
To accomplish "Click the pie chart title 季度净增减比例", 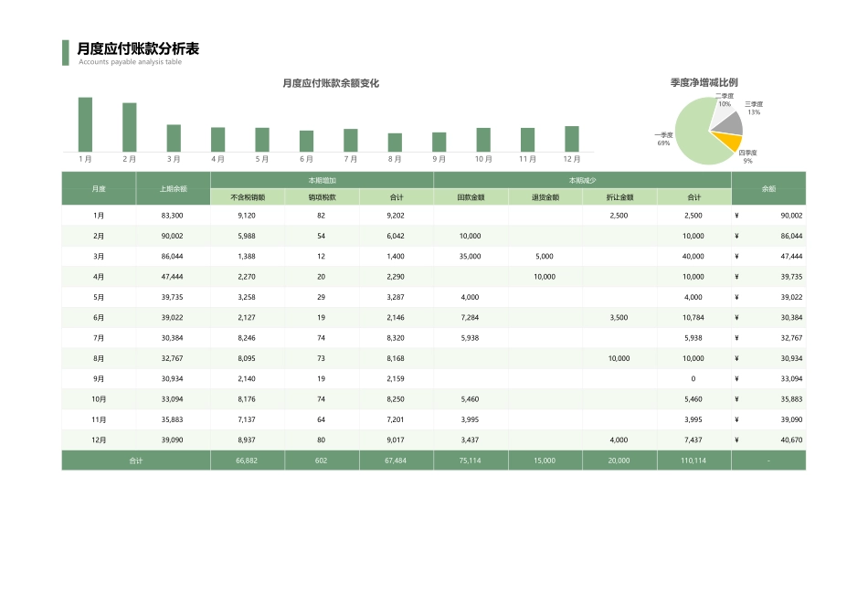I will (704, 80).
